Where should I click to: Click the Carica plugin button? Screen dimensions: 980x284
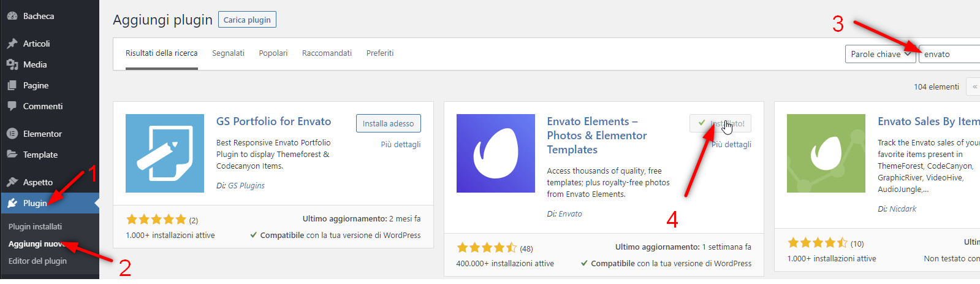point(247,20)
